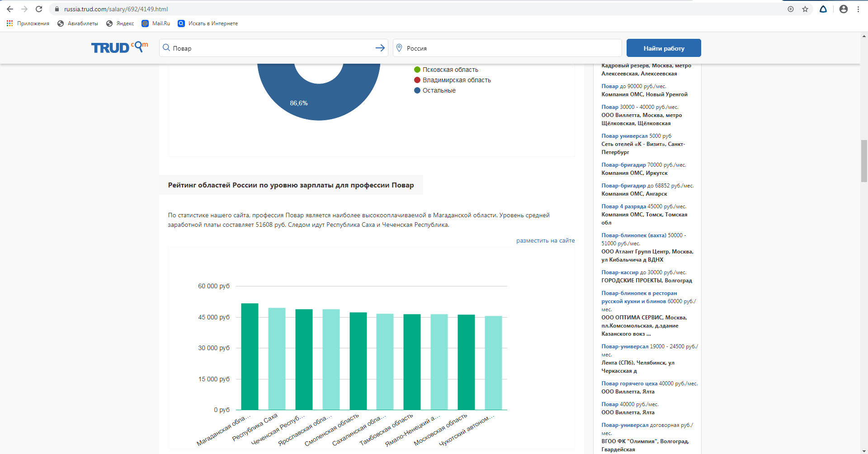Click the Россия location field
This screenshot has height=454, width=868.
[507, 48]
